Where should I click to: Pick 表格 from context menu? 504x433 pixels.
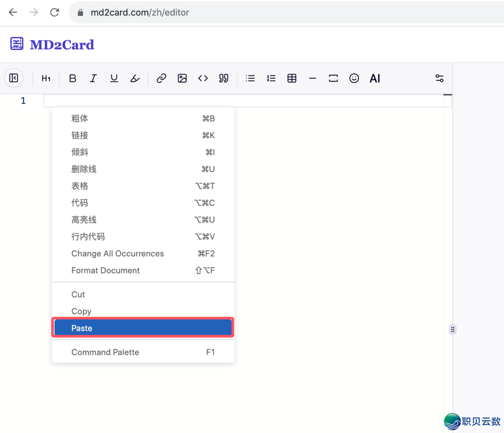pos(143,186)
